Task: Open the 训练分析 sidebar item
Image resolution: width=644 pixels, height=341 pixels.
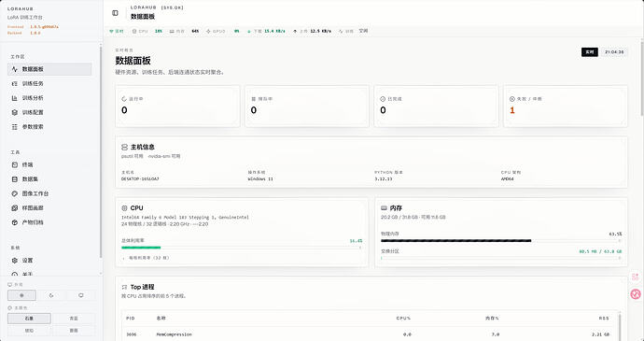Action: tap(49, 98)
